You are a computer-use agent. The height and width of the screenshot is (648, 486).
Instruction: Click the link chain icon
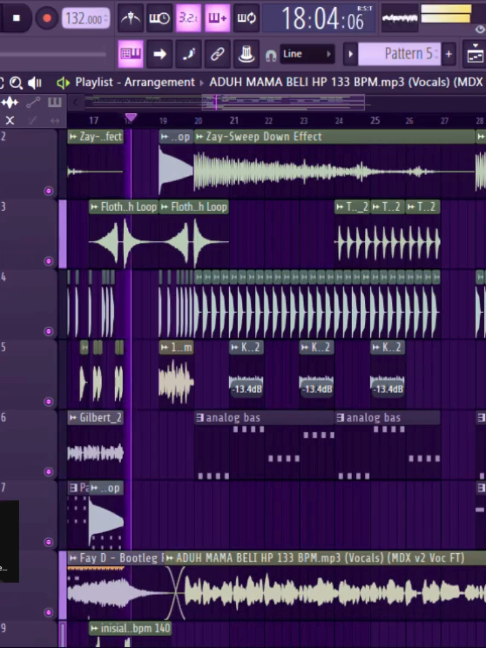217,54
